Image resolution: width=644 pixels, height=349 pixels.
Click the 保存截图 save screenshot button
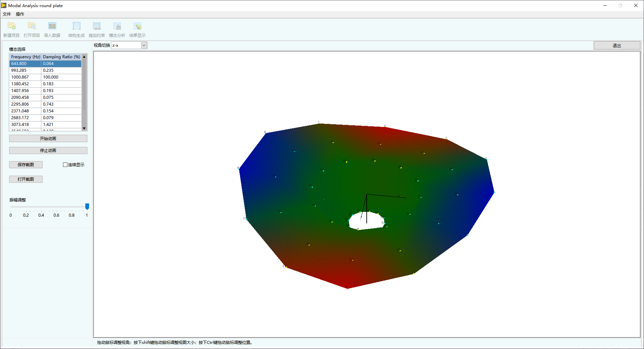(26, 165)
